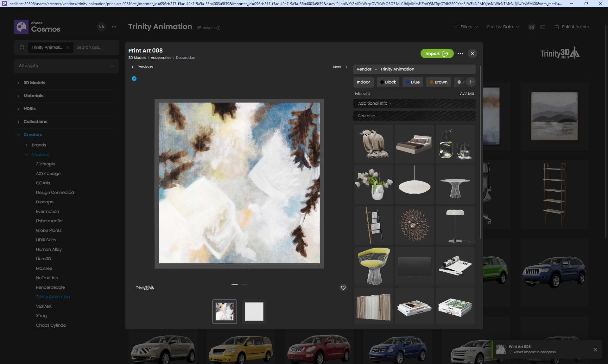Screen dimensions: 608x364
Task: Add a new tag with plus icon
Action: [471, 82]
